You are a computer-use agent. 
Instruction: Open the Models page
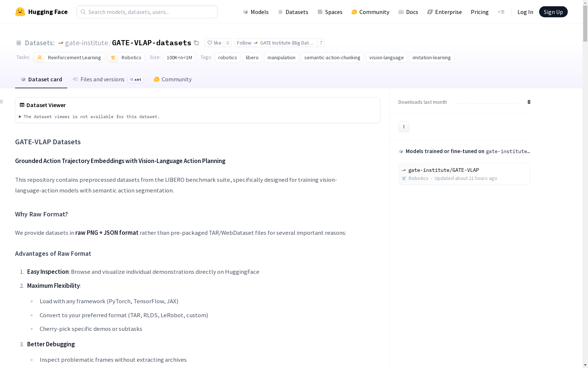pos(256,12)
